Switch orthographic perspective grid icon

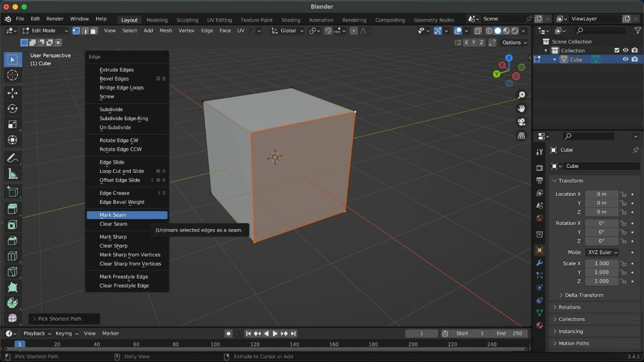point(521,136)
